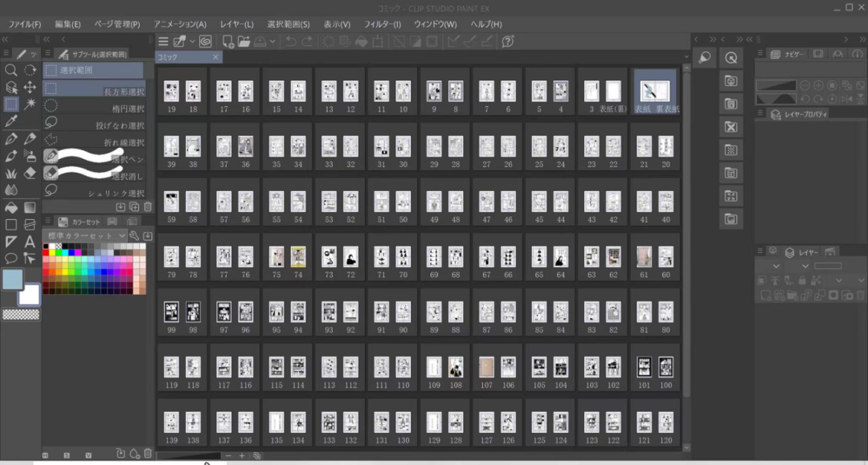The width and height of the screenshot is (868, 465).
Task: Open the sub tool panel hamburger menu
Action: point(47,54)
